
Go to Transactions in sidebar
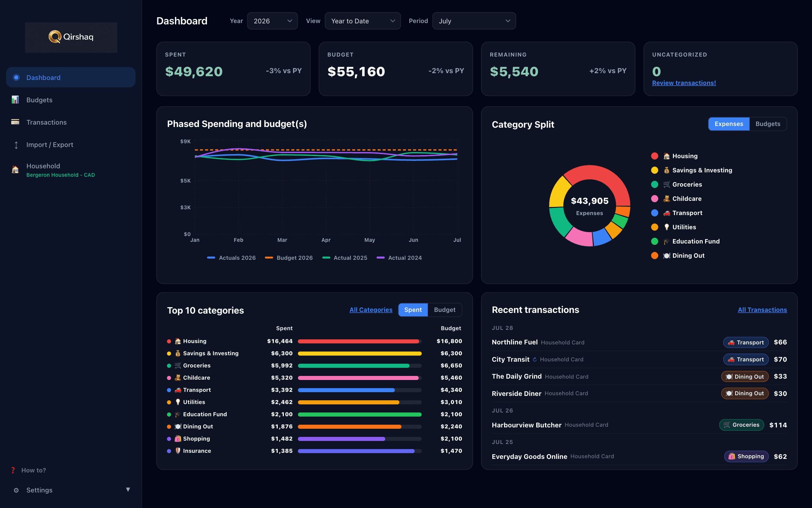pyautogui.click(x=71, y=122)
